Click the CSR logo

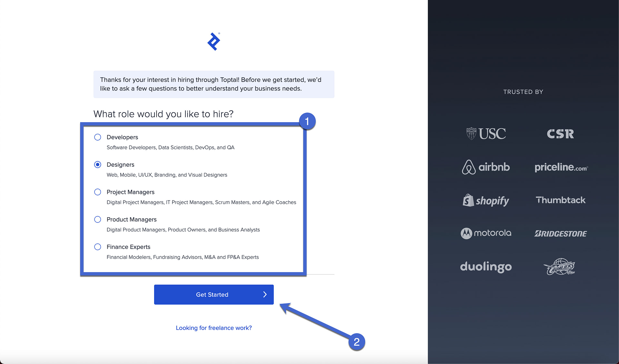pos(560,134)
